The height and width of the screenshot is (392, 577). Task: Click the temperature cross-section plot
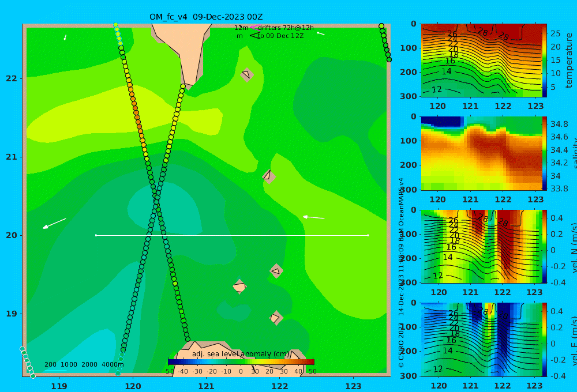tap(481, 60)
